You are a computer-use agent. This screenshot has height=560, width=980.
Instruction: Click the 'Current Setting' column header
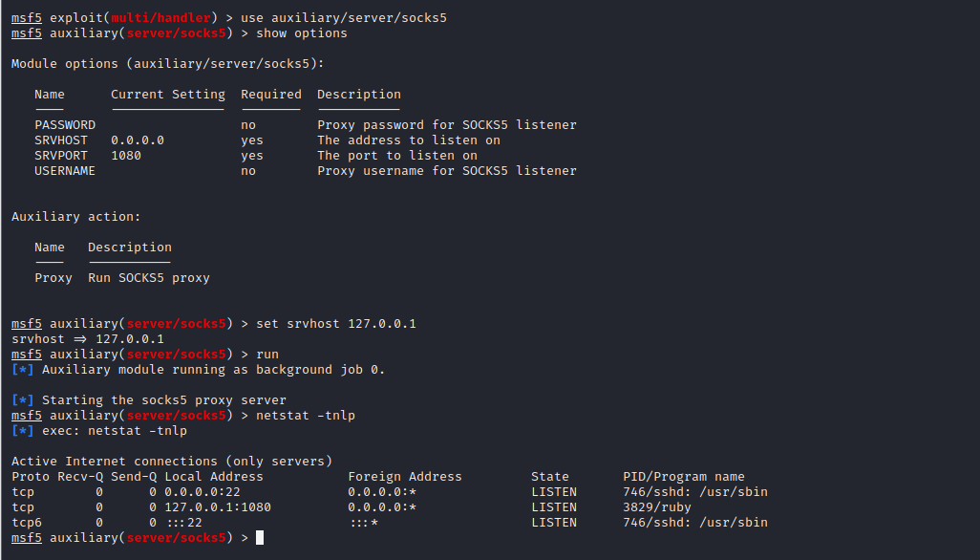pos(167,95)
